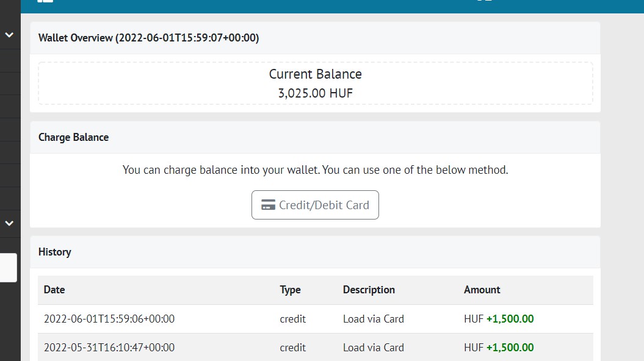Image resolution: width=644 pixels, height=361 pixels.
Task: Click the Amount column header
Action: pyautogui.click(x=482, y=290)
